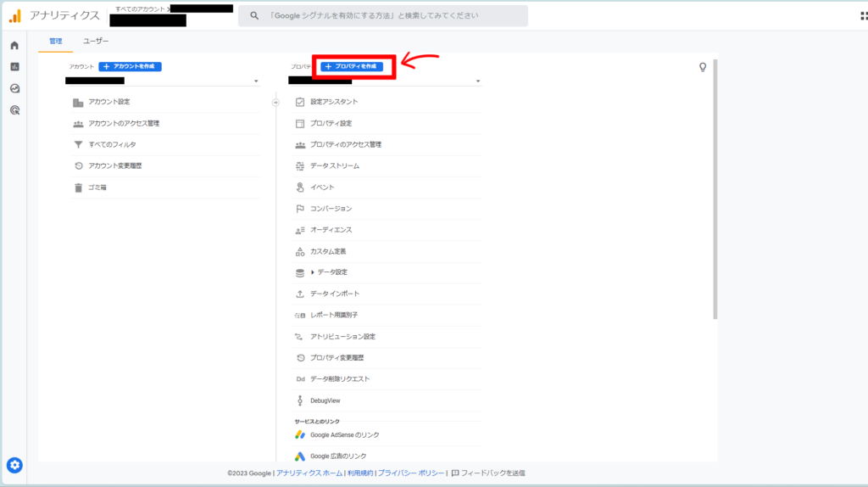This screenshot has height=487, width=868.
Task: Click the Google Analytics logo
Action: [x=14, y=15]
